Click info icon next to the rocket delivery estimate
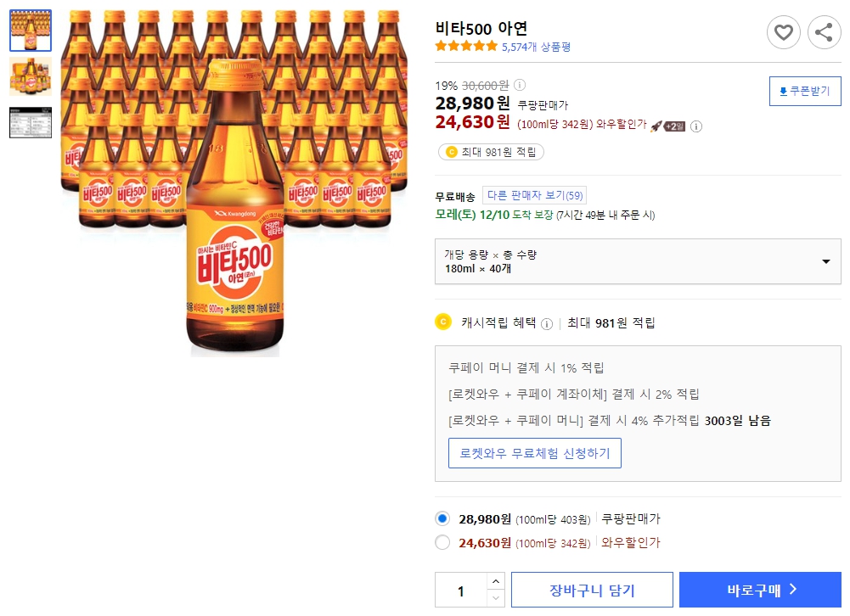 point(696,126)
